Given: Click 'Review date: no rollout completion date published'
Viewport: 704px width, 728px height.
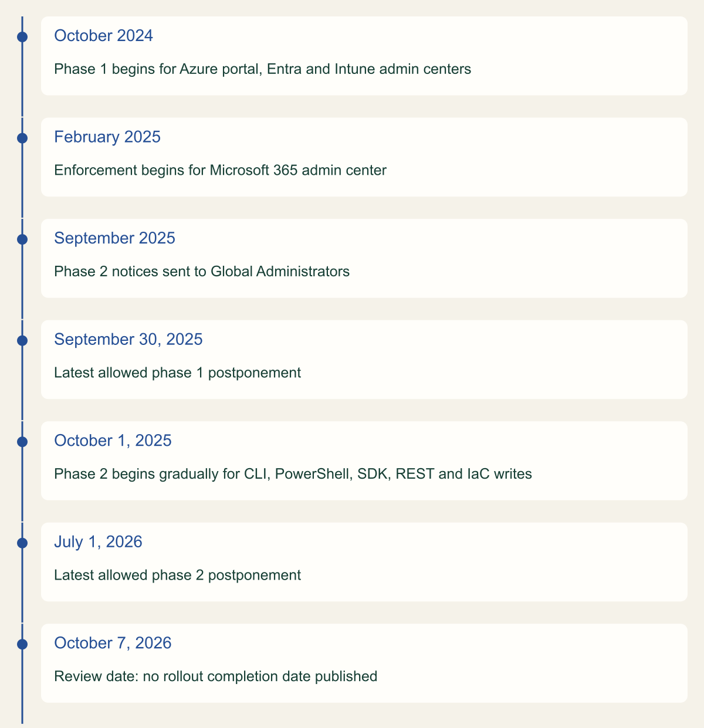Looking at the screenshot, I should [215, 676].
